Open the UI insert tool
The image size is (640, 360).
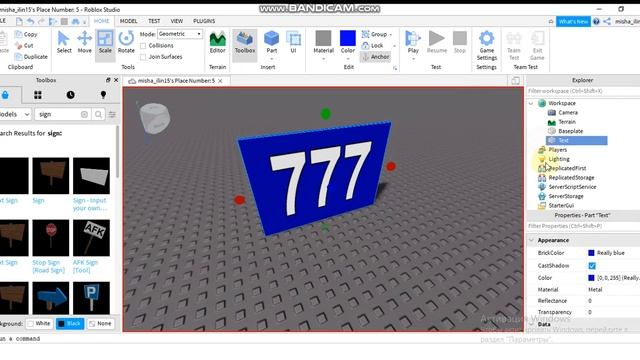(293, 42)
